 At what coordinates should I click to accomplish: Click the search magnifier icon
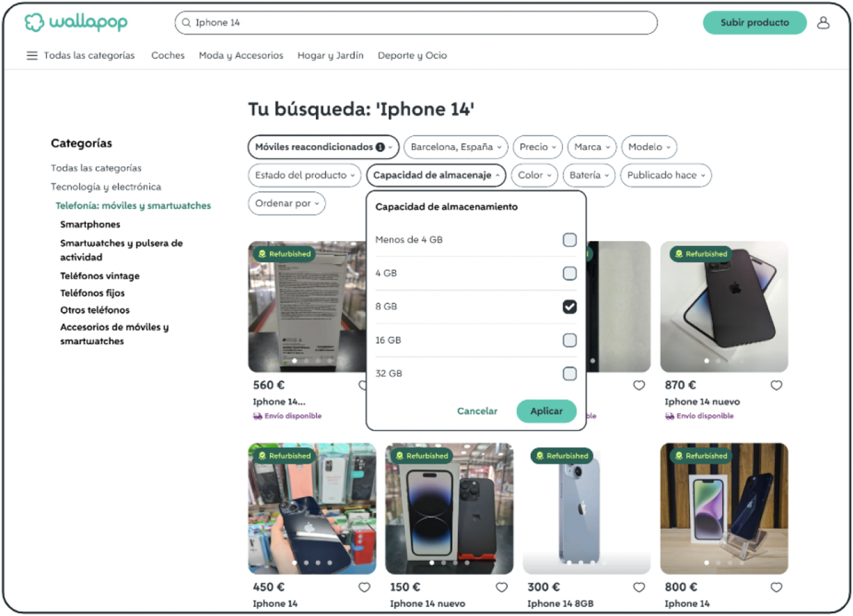186,23
